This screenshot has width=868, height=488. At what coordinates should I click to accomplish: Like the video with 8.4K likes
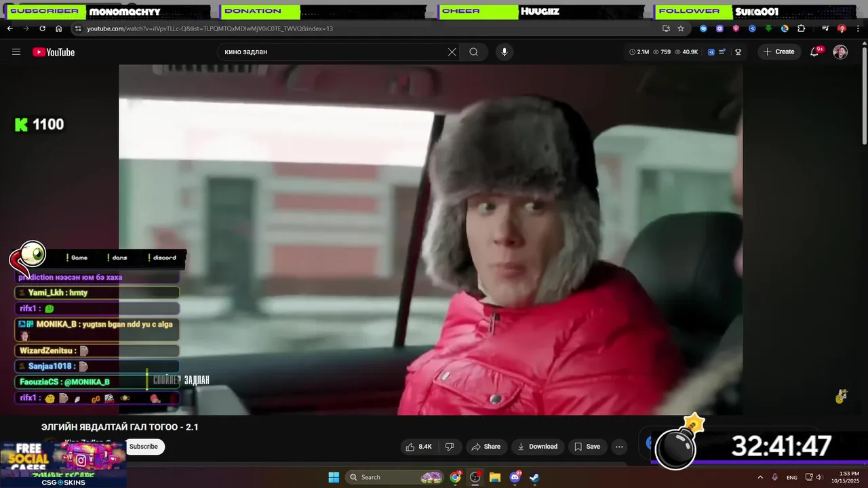point(418,447)
